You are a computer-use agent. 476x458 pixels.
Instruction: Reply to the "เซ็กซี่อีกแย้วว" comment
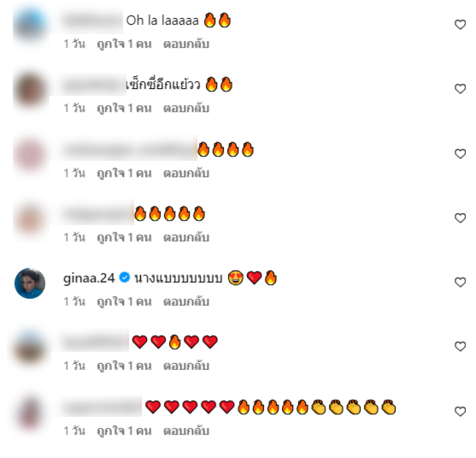[186, 108]
